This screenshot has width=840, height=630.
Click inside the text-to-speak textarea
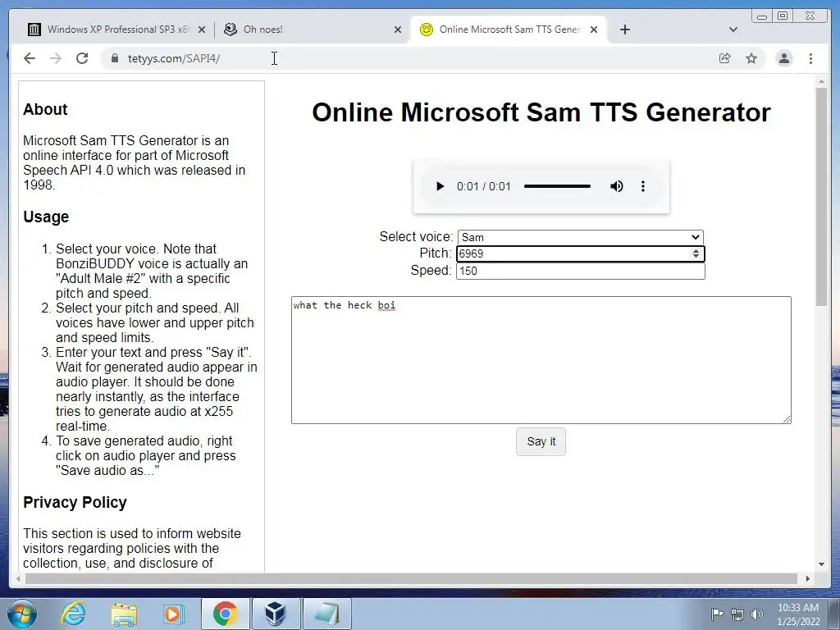pos(541,360)
